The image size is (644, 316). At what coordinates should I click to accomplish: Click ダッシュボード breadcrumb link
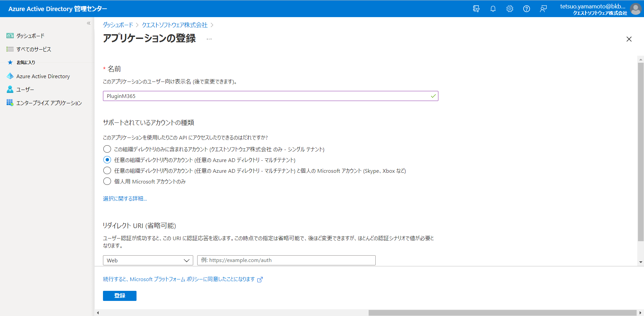[118, 25]
